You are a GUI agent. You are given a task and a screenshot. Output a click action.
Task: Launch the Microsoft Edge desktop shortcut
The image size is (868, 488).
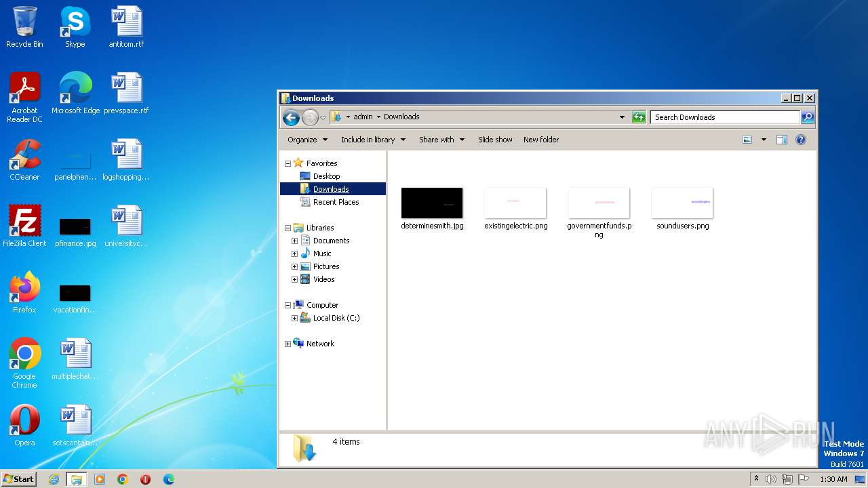tap(75, 94)
